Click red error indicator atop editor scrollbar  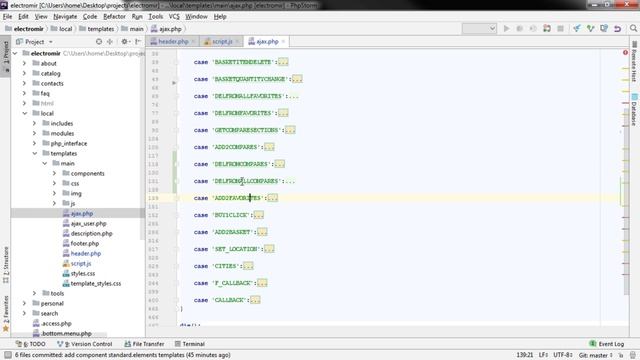[x=625, y=53]
